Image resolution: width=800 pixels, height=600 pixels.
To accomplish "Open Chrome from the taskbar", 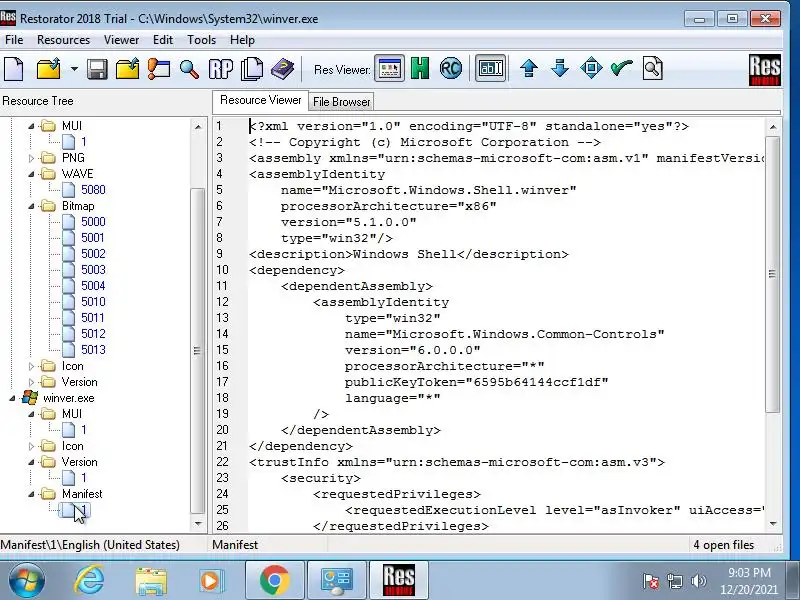I will pyautogui.click(x=274, y=581).
